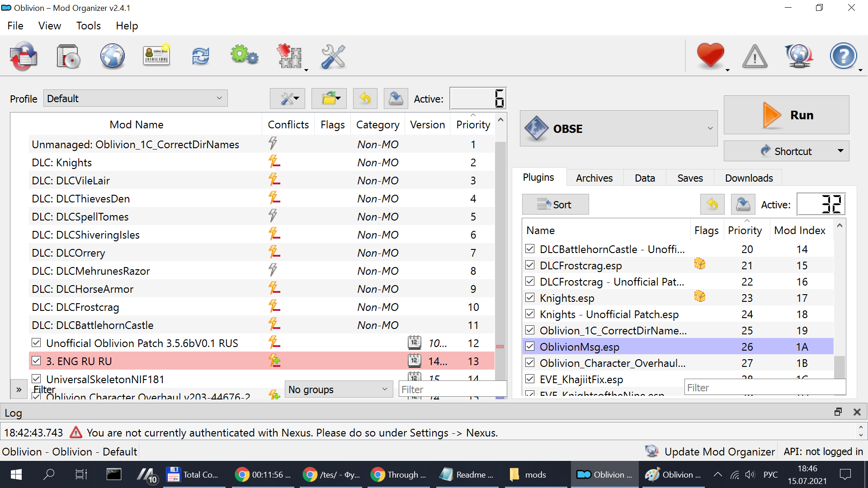
Task: Uncheck Knights - Unofficial Patch.esp plugin
Action: point(530,314)
